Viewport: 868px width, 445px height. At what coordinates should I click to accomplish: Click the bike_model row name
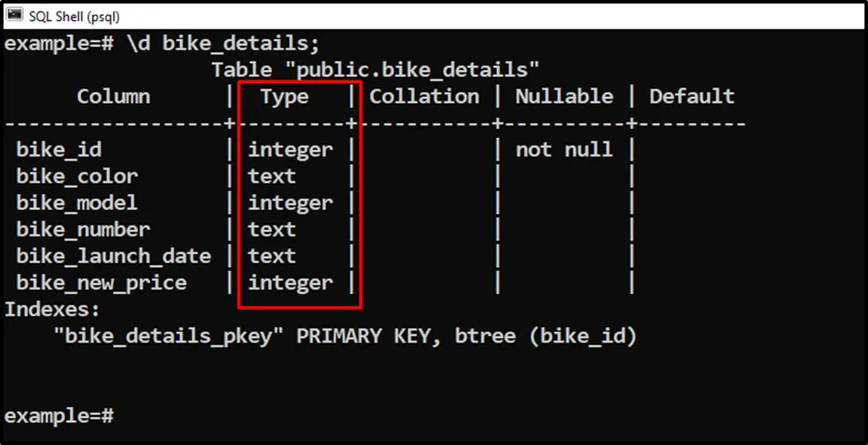[77, 202]
